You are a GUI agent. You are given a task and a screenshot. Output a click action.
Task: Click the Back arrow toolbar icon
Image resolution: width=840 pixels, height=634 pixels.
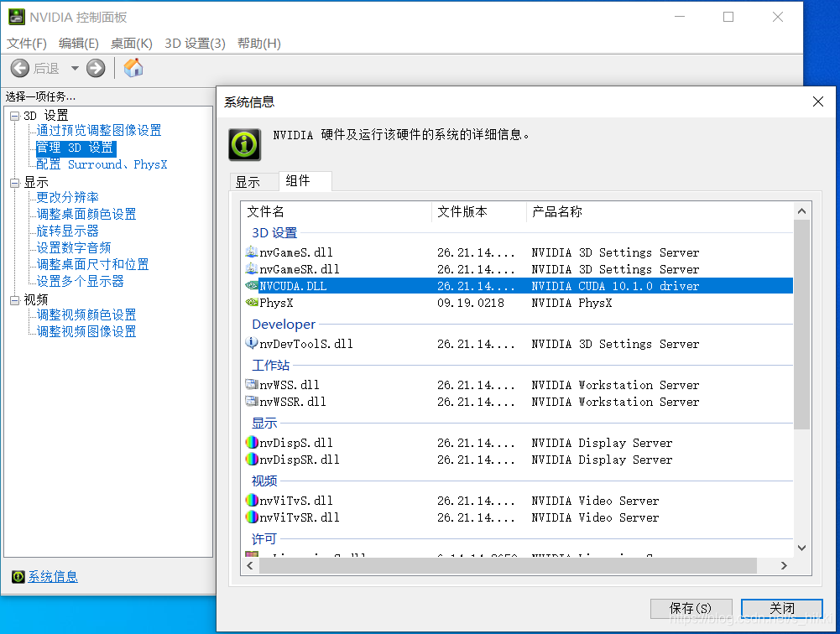20,69
